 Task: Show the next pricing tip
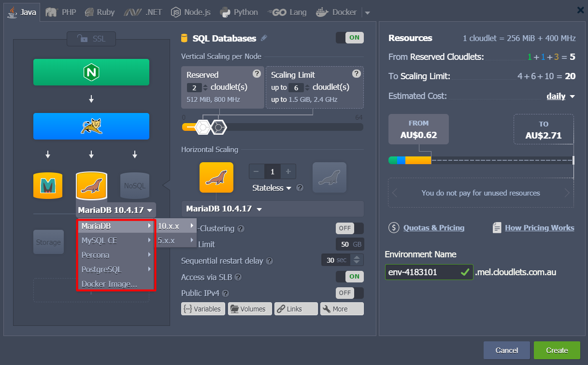point(567,193)
